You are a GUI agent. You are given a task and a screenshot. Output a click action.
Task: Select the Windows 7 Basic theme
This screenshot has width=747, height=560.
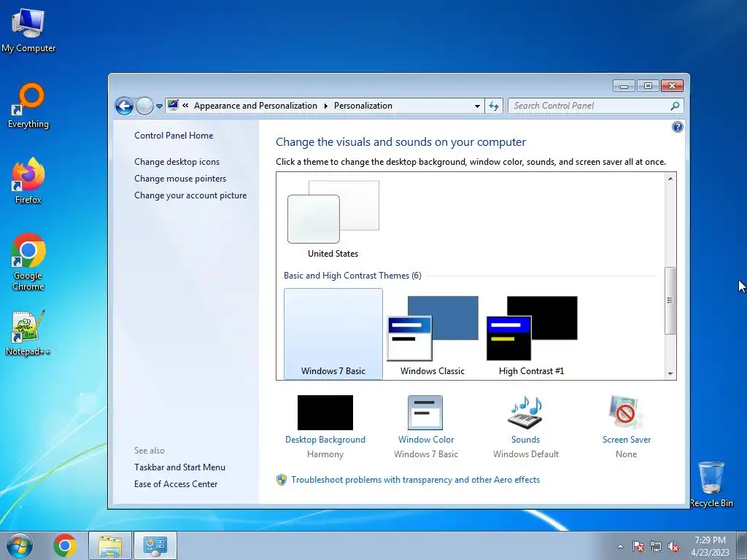coord(333,334)
